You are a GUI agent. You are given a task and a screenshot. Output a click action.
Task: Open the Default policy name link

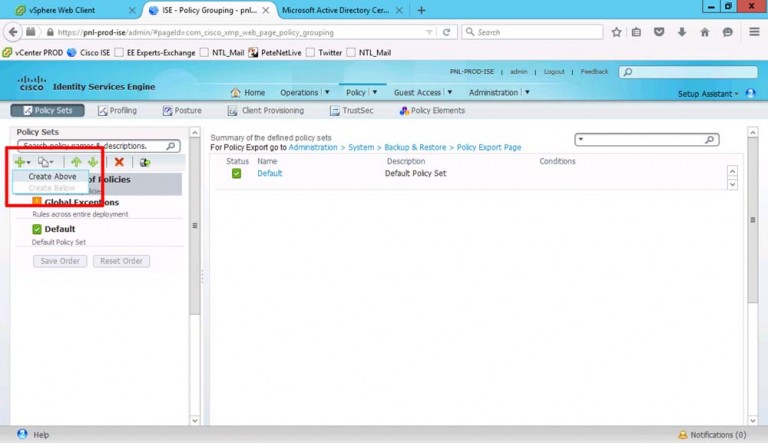pos(270,173)
